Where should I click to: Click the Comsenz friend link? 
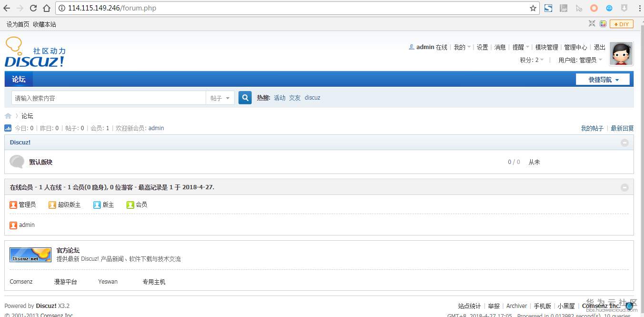point(21,282)
